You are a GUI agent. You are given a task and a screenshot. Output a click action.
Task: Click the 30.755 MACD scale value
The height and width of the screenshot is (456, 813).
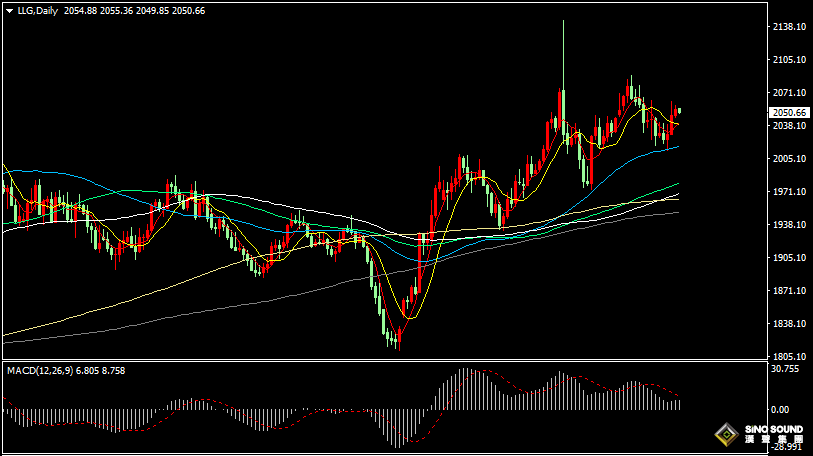[787, 369]
